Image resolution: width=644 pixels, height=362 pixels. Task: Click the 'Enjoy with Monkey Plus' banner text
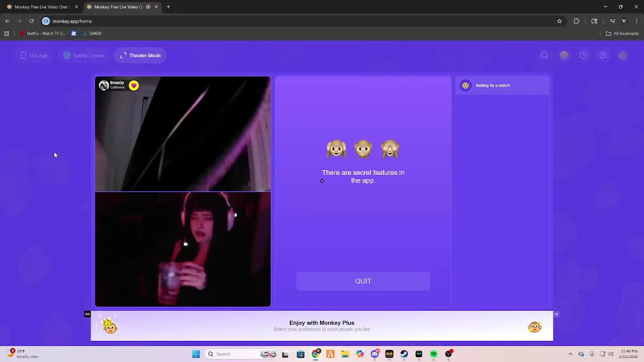(x=322, y=323)
